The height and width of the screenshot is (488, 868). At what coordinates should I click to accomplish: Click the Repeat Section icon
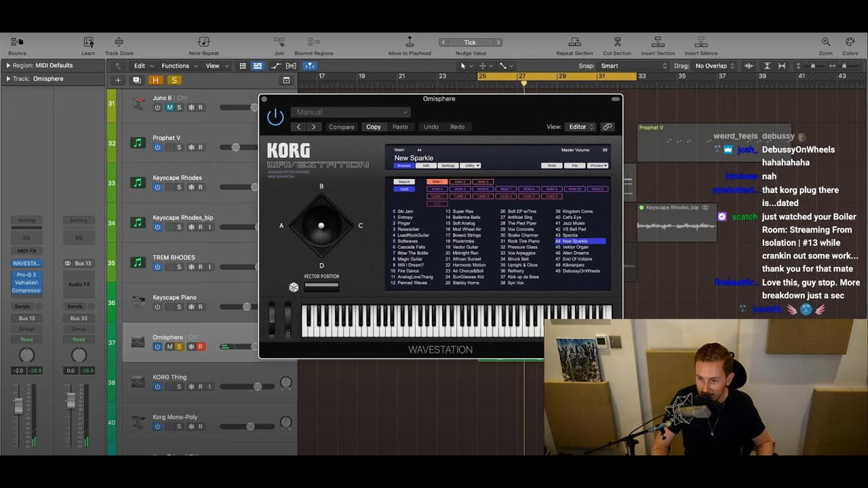(x=574, y=42)
